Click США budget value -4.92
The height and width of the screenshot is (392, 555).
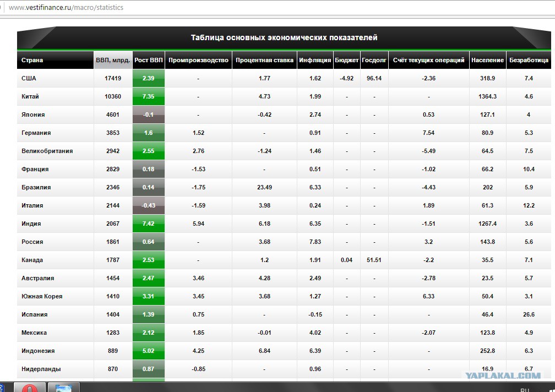[x=347, y=78]
